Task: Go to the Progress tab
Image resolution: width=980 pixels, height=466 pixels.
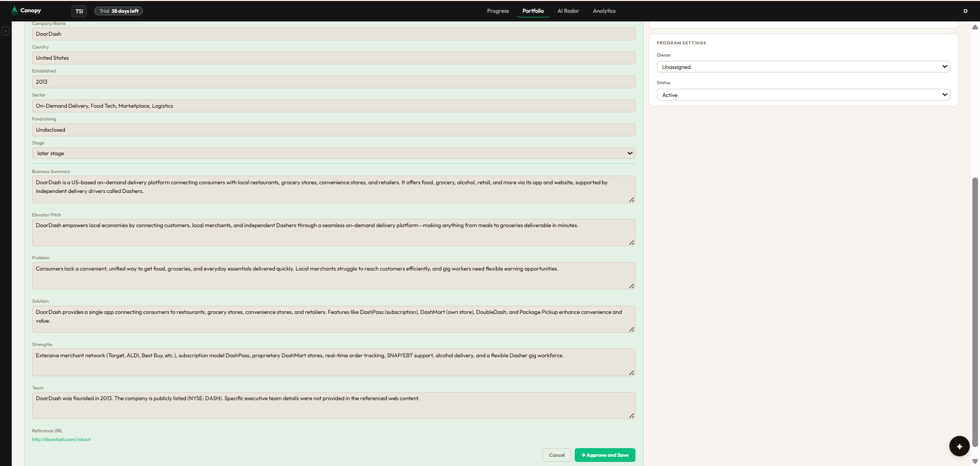Action: tap(498, 11)
